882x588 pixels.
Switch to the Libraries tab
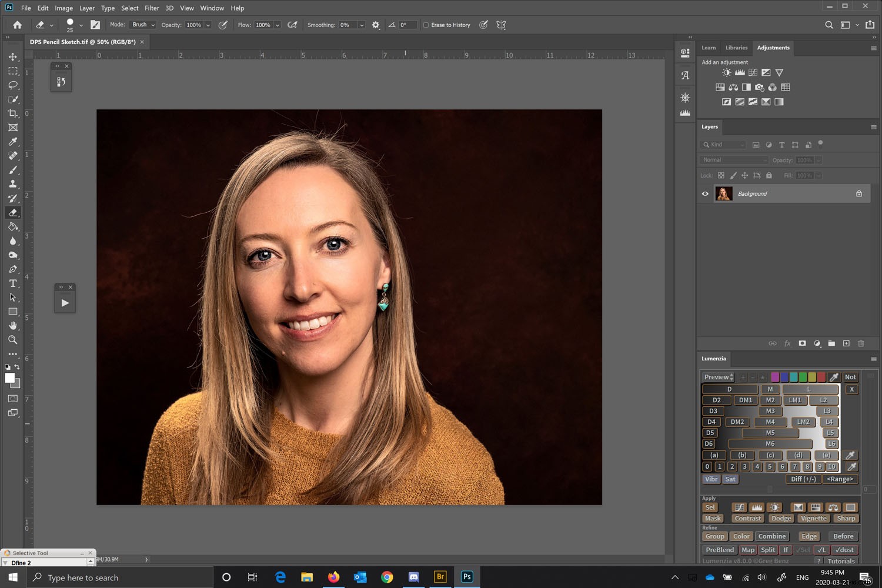point(736,48)
